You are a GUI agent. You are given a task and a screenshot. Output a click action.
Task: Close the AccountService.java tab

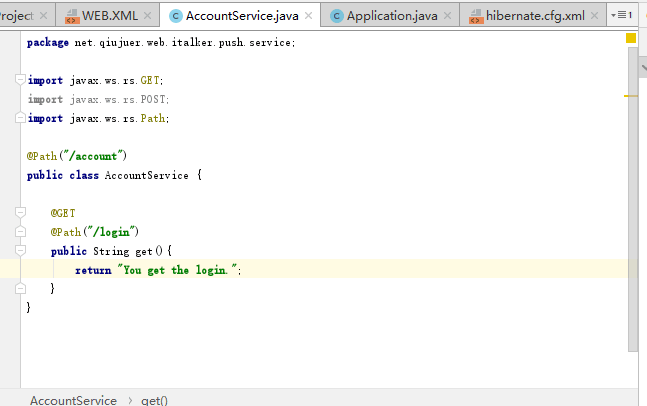tap(308, 16)
